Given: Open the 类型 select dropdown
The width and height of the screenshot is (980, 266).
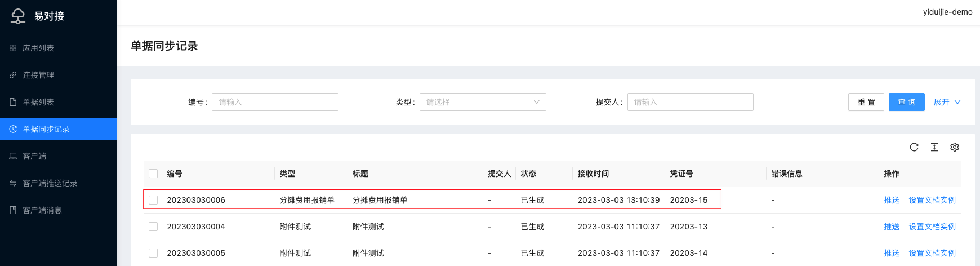Looking at the screenshot, I should [483, 102].
